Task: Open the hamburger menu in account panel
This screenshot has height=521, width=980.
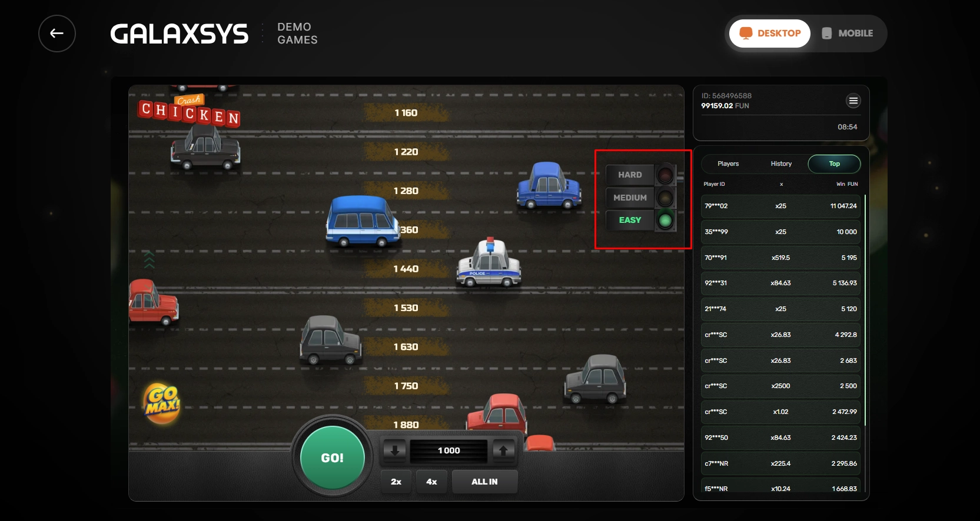Action: click(x=853, y=101)
